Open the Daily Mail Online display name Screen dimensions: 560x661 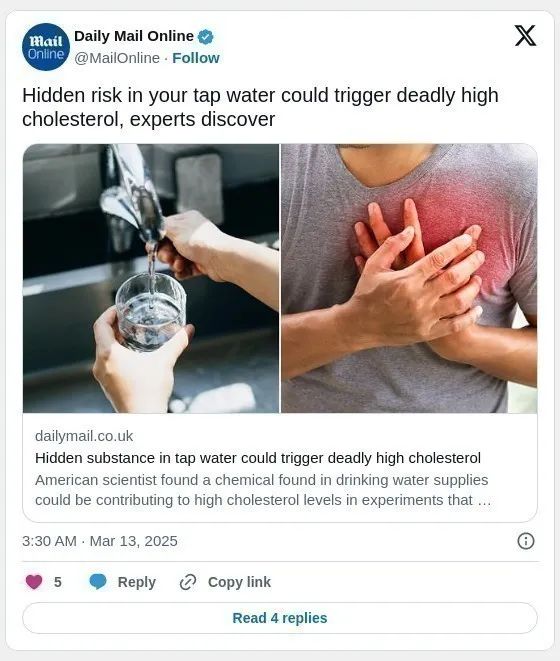134,36
